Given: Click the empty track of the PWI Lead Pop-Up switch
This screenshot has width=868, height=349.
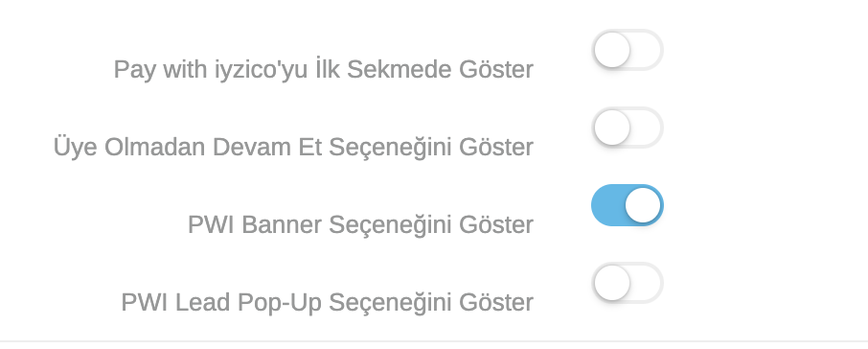Looking at the screenshot, I should [647, 283].
